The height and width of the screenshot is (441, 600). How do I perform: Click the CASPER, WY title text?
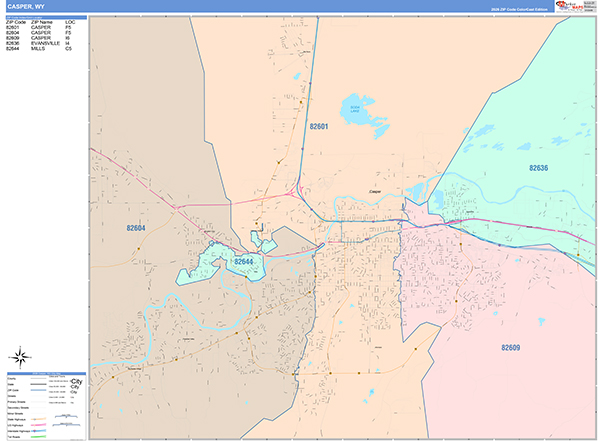[x=27, y=7]
